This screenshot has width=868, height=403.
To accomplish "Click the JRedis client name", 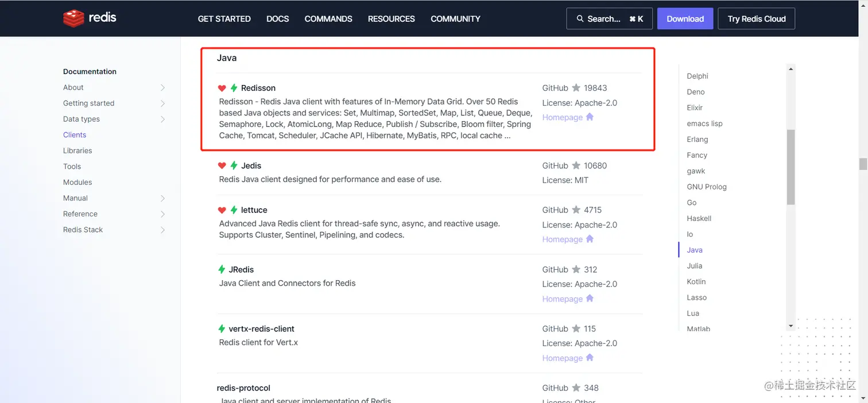I will 241,269.
